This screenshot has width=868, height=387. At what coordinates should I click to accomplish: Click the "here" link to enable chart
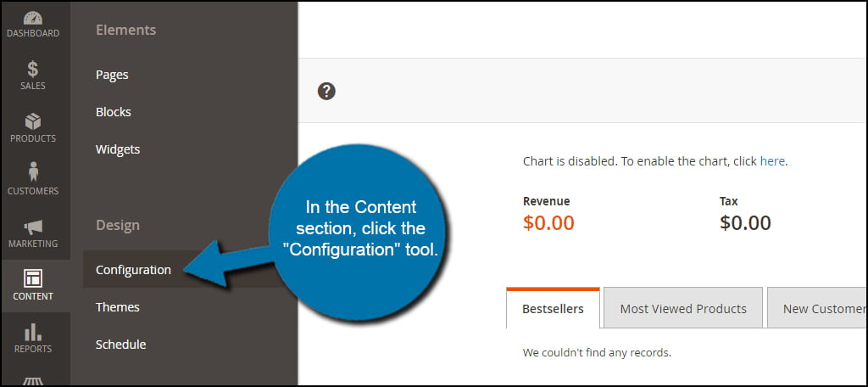pyautogui.click(x=772, y=160)
